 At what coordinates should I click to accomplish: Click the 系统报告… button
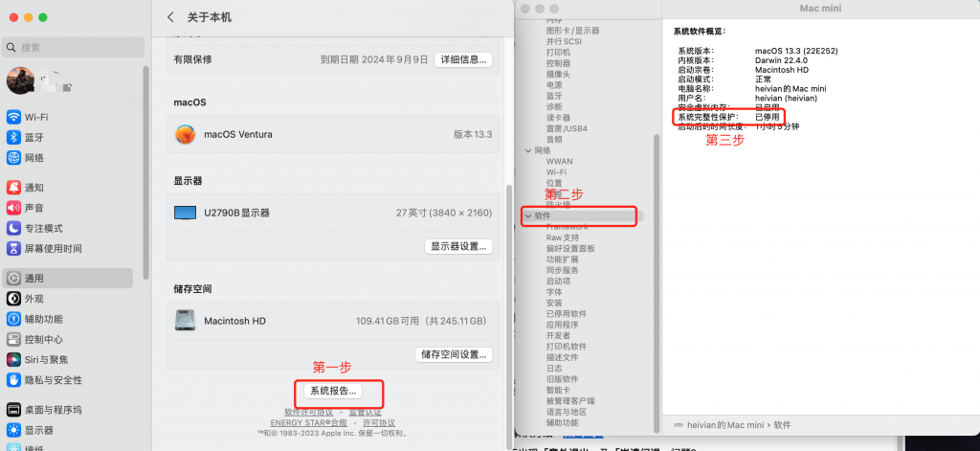pos(333,391)
